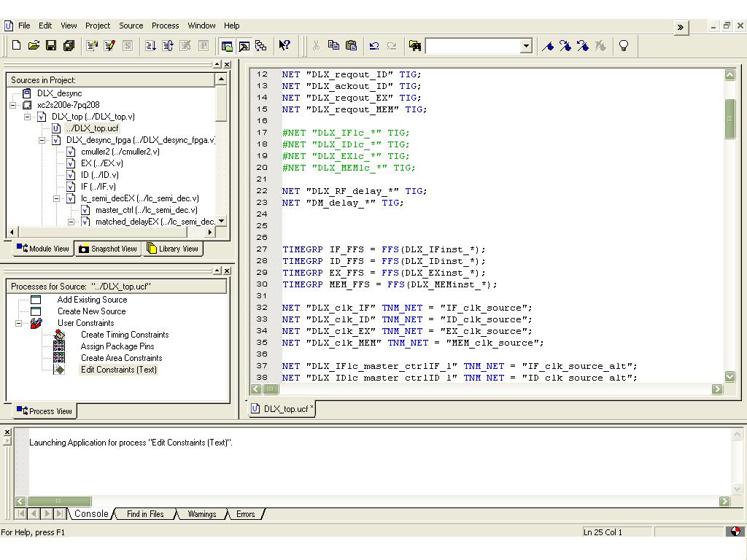Collapse the User Constraints process group
The height and width of the screenshot is (560, 747).
point(18,323)
